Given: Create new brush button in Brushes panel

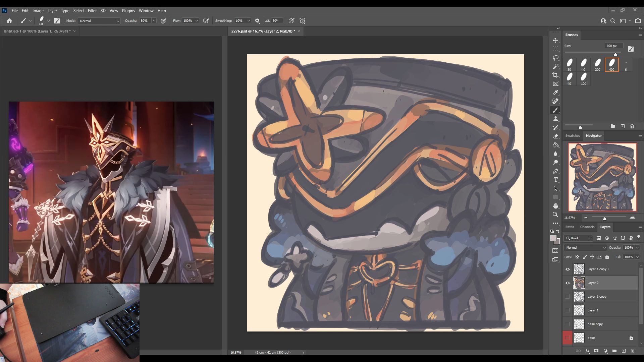Looking at the screenshot, I should pos(623,126).
